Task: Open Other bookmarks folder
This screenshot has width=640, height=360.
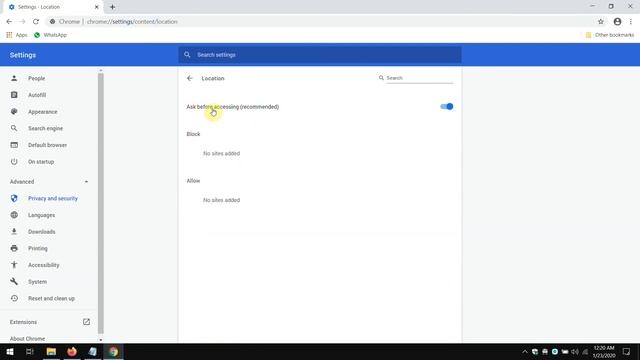Action: (x=610, y=35)
